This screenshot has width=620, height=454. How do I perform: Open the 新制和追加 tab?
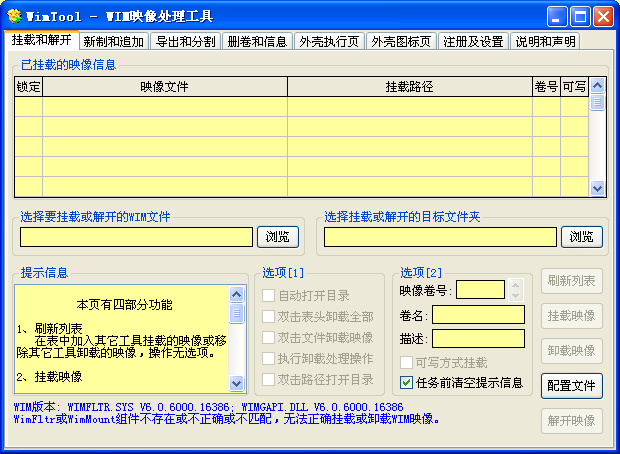[113, 41]
